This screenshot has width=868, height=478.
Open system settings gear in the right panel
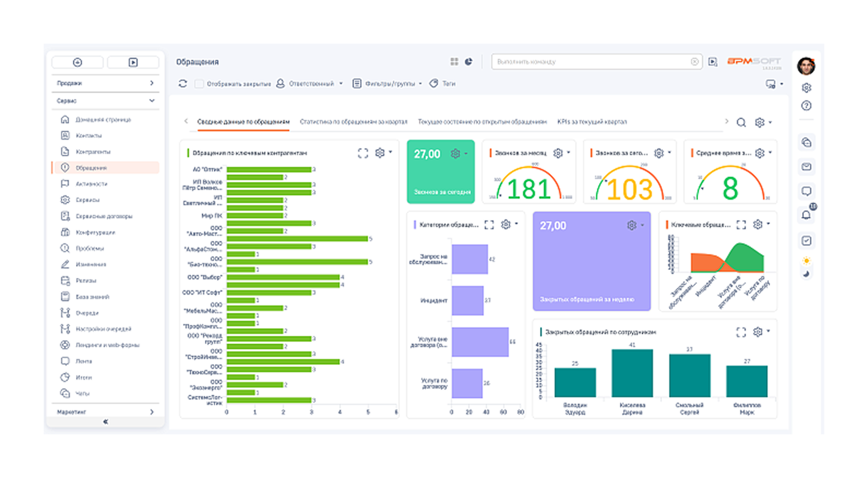806,88
